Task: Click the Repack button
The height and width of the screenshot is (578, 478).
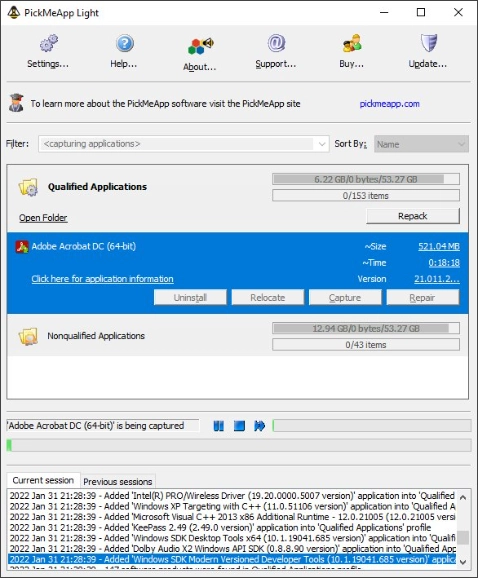Action: coord(413,216)
